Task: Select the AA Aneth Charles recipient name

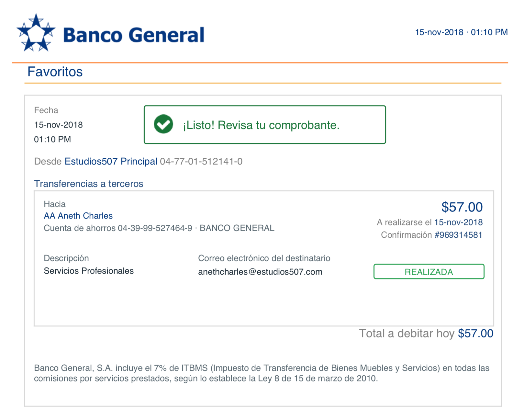Action: [x=78, y=216]
